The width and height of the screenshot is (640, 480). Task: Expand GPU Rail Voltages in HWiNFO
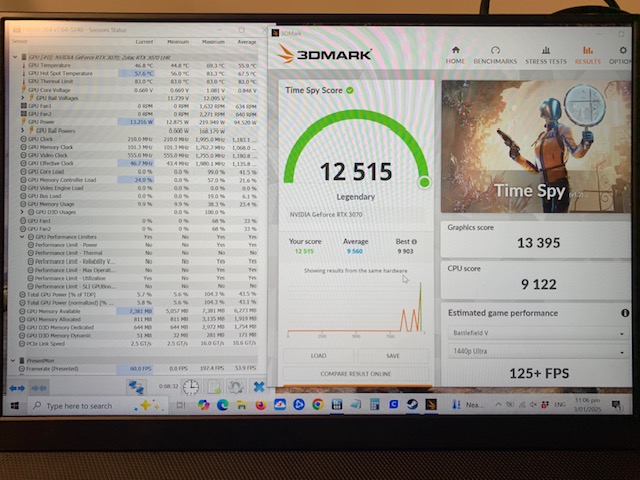coord(23,98)
